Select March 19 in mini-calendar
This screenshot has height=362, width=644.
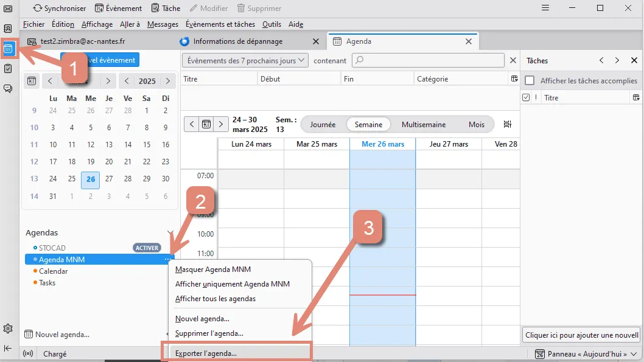tap(91, 161)
